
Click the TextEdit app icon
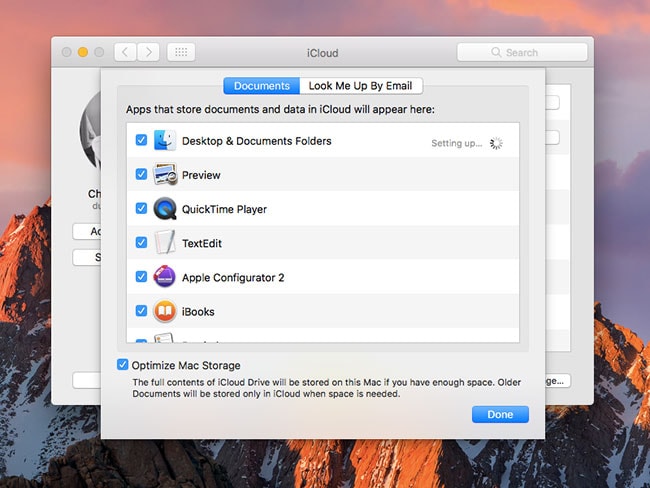tap(165, 242)
